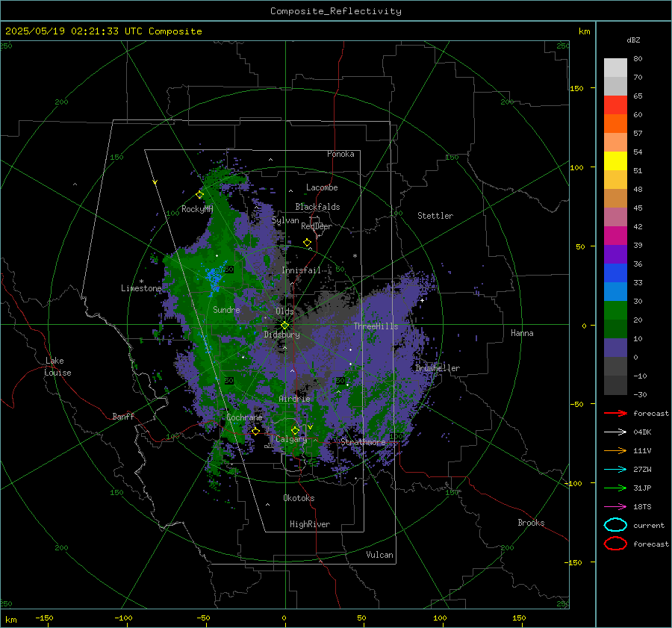
Task: Click the Ponoka city label
Action: [x=340, y=154]
